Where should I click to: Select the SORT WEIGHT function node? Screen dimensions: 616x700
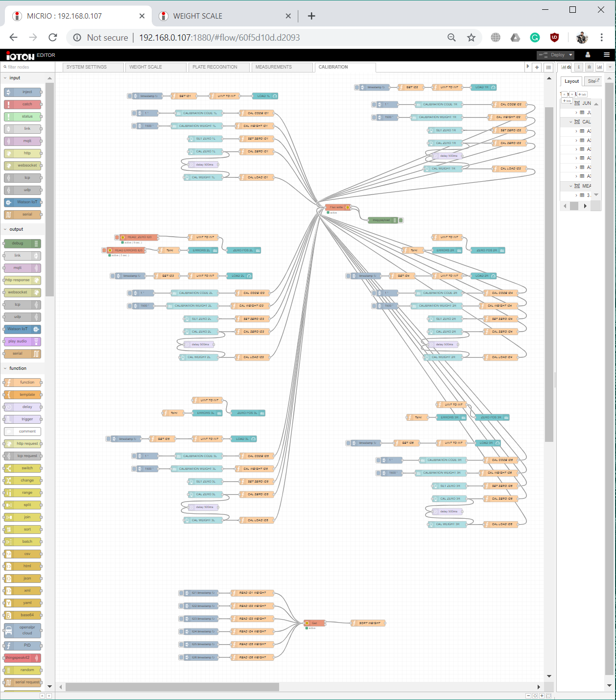[x=369, y=623]
